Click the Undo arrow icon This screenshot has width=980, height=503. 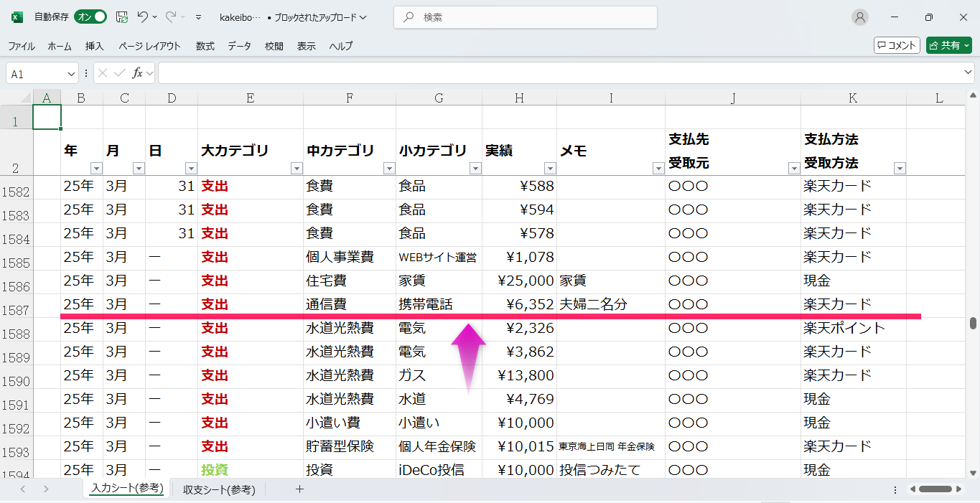(x=143, y=17)
